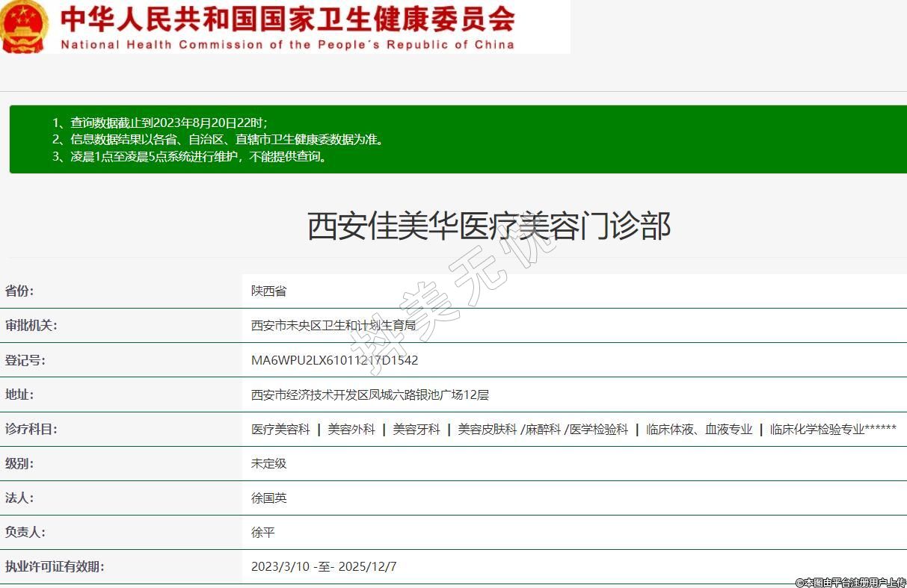
Task: Select the province value 陕西省
Action: click(x=268, y=291)
